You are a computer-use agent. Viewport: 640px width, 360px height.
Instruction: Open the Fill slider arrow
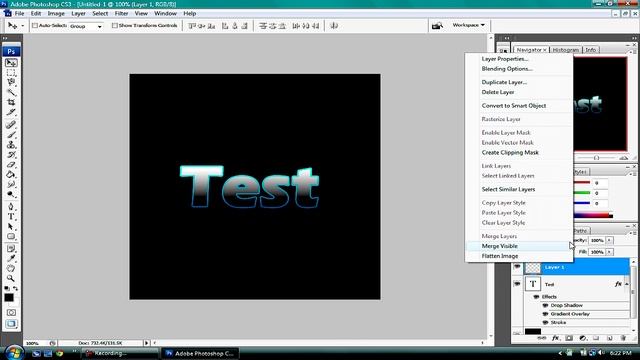(609, 252)
